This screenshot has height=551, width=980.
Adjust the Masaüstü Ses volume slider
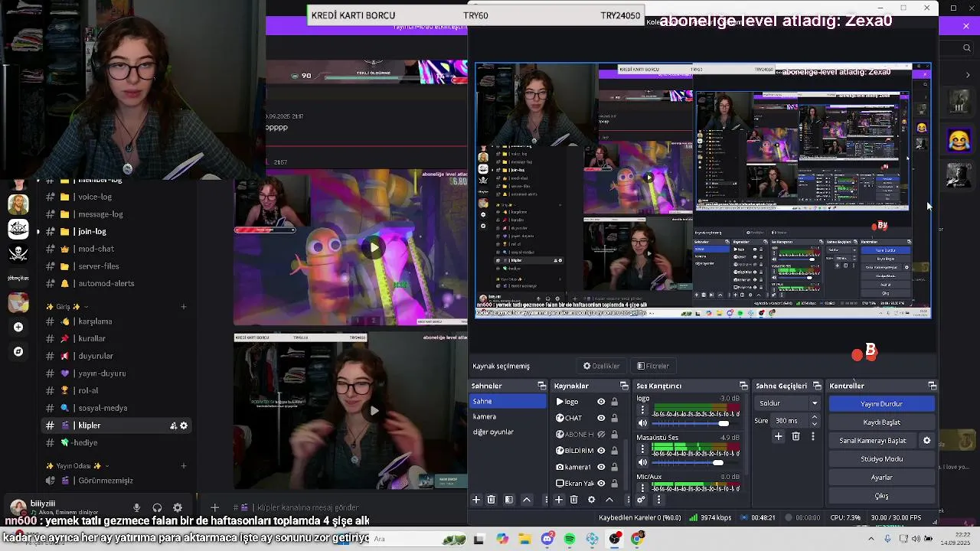(717, 462)
